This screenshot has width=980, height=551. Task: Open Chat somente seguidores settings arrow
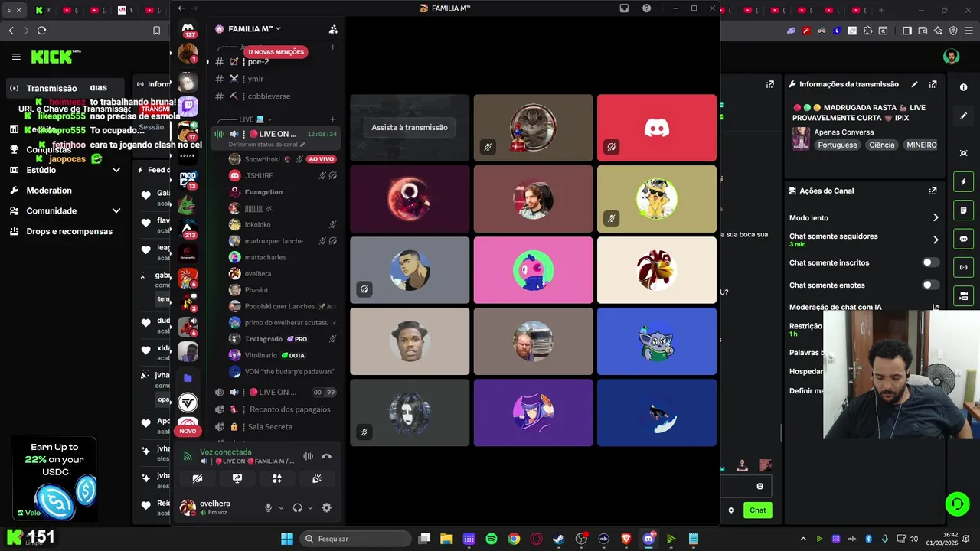[x=936, y=240]
